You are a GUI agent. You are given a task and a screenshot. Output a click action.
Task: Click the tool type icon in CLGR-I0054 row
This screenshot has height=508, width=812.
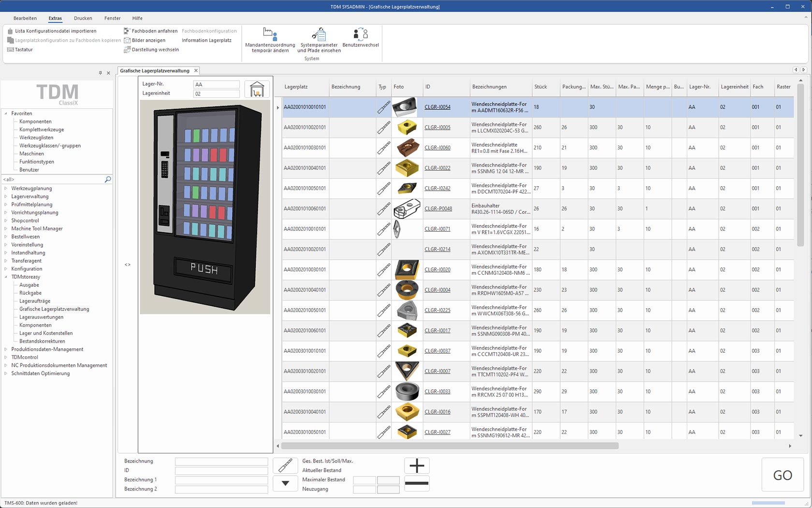point(384,107)
